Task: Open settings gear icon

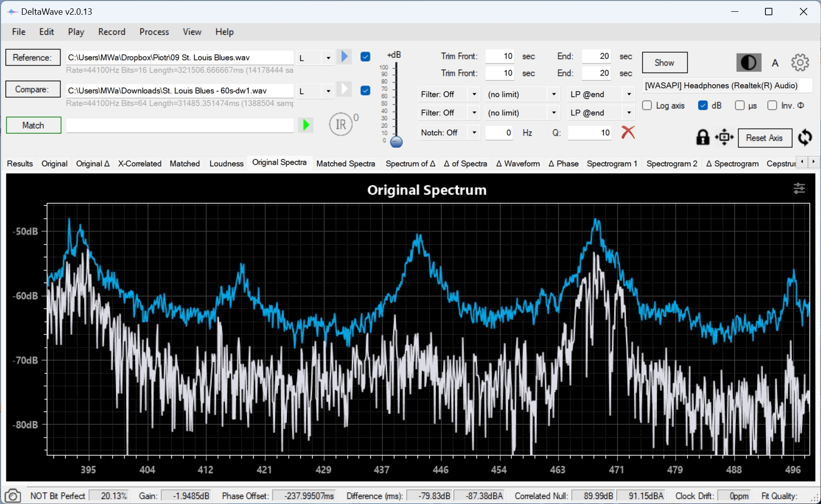Action: point(800,62)
